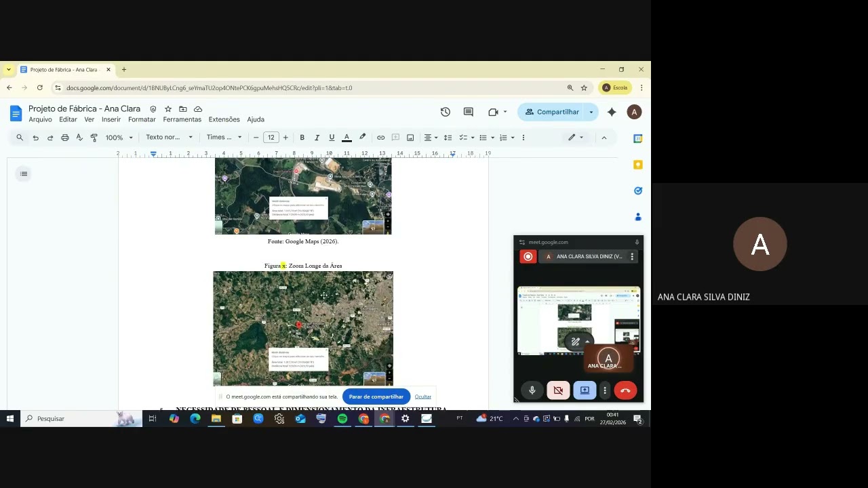868x488 pixels.
Task: Add a comment from the toolbar
Action: [395, 138]
